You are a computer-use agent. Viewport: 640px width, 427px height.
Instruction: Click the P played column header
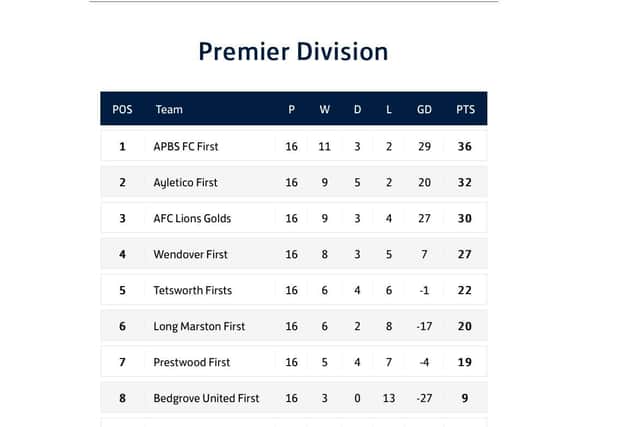pos(291,109)
